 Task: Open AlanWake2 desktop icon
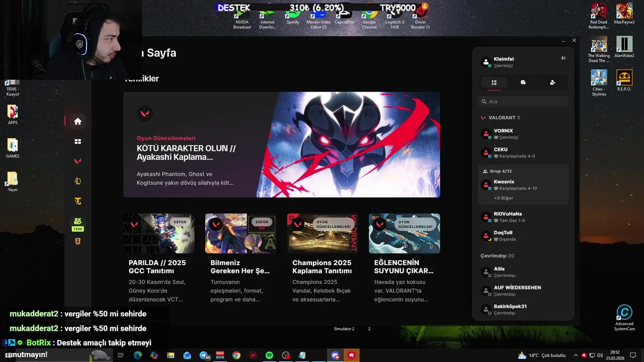tap(624, 47)
